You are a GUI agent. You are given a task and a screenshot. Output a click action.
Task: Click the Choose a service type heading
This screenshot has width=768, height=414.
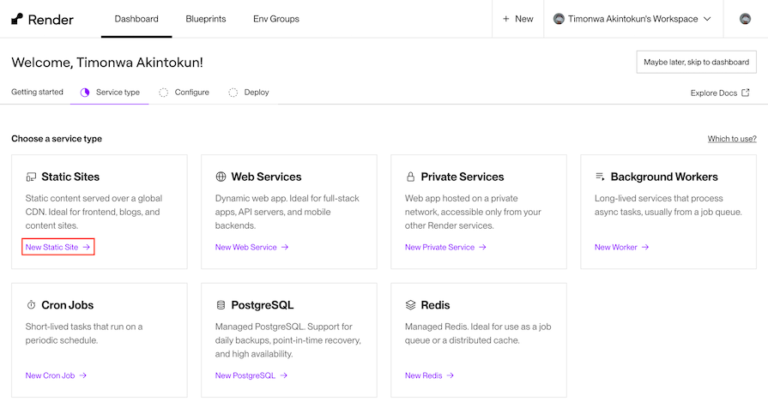point(56,139)
